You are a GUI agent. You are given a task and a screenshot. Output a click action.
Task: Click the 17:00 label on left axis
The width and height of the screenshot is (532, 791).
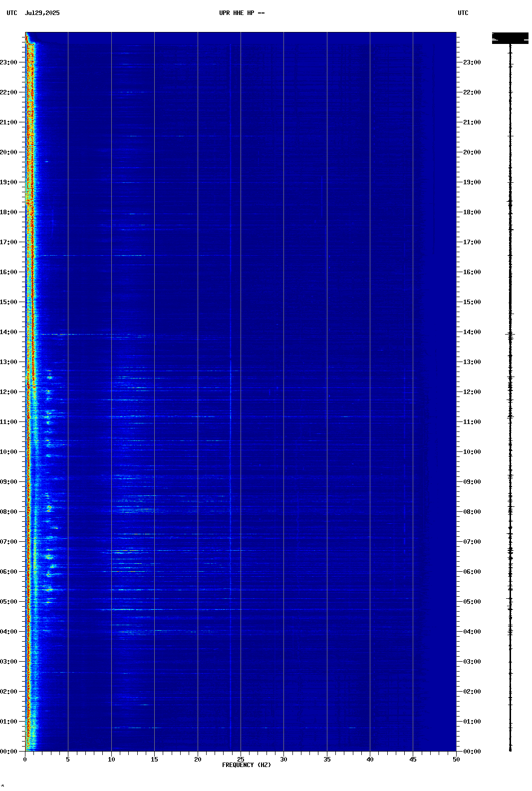point(9,242)
